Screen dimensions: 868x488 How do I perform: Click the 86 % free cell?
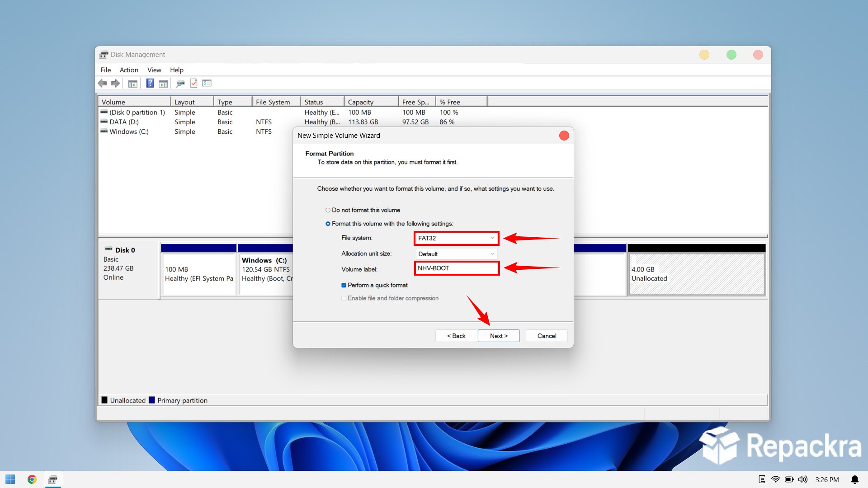pos(447,122)
